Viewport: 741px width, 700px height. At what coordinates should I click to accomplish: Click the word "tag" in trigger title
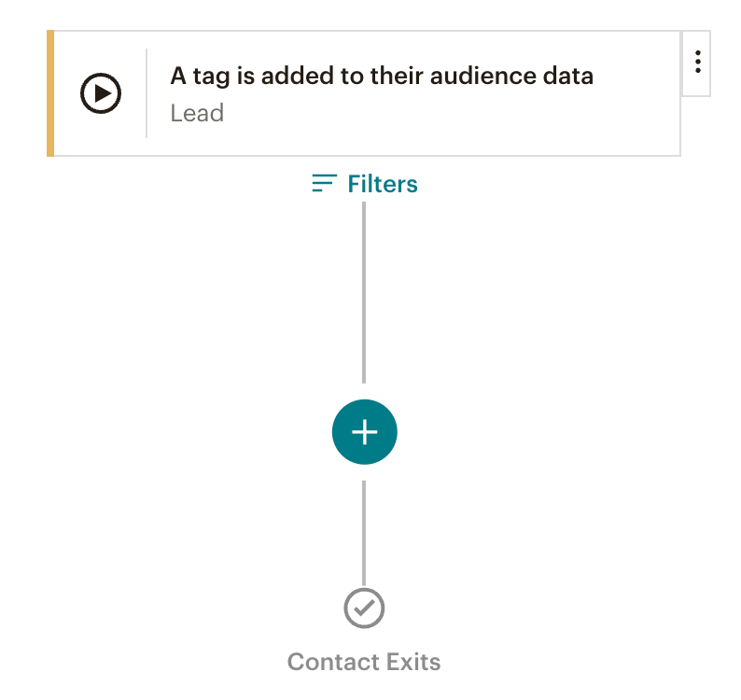(x=211, y=77)
